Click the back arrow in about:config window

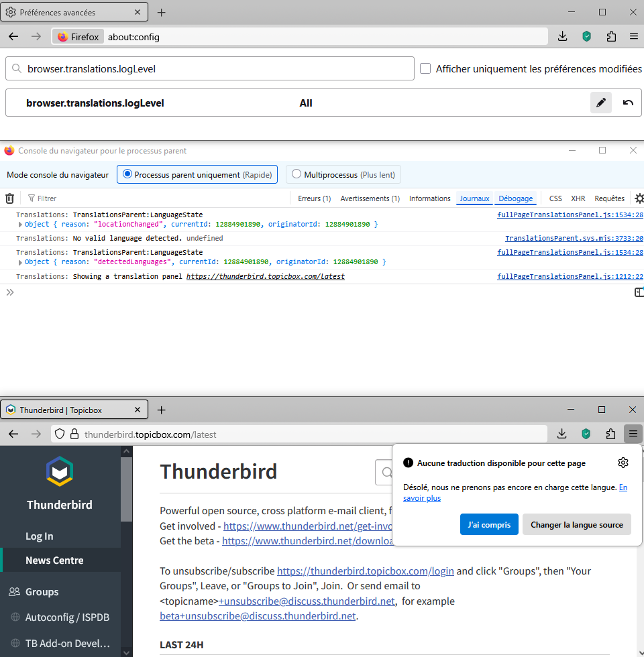point(13,36)
